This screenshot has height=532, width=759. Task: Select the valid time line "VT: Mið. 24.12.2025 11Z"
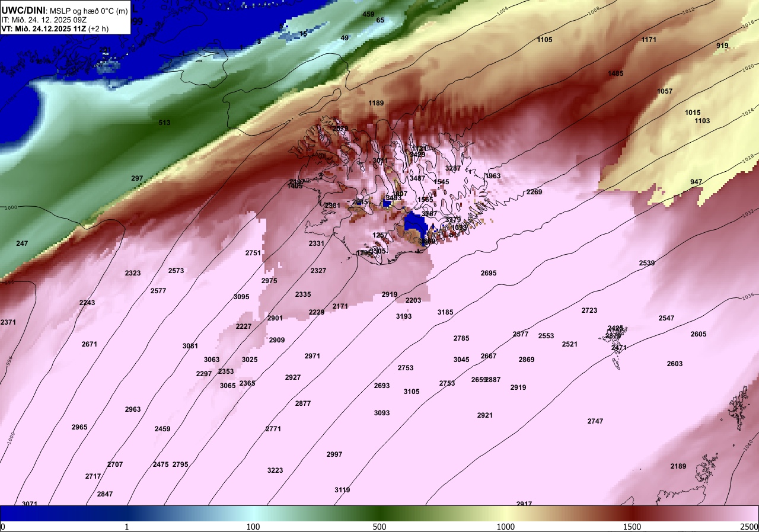44,28
